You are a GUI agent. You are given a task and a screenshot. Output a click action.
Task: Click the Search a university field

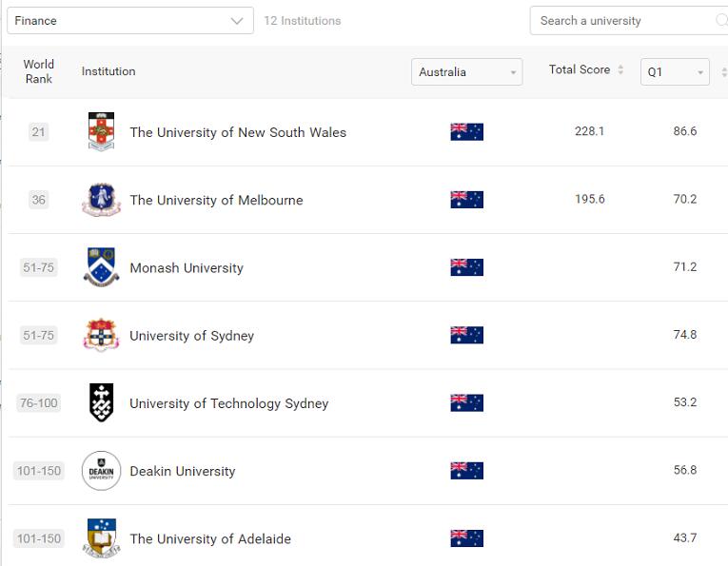point(623,21)
